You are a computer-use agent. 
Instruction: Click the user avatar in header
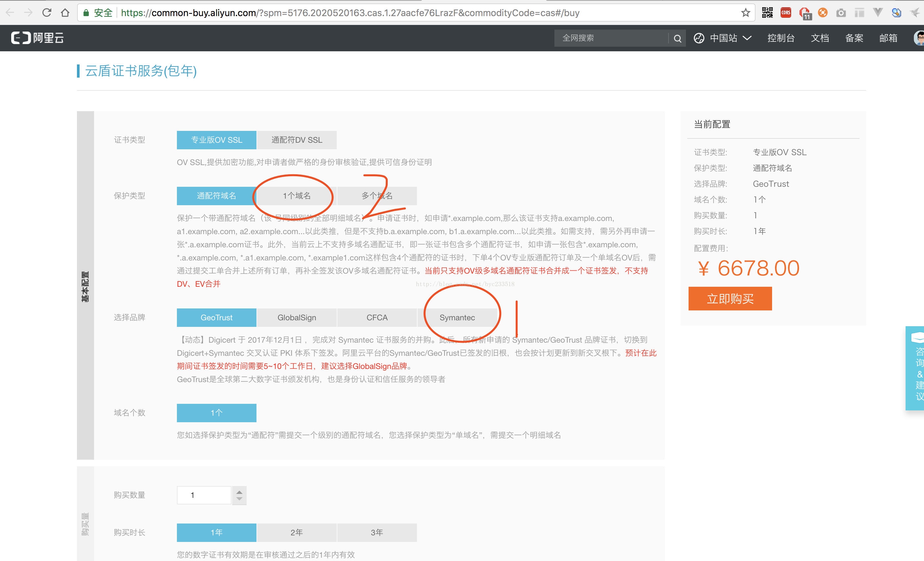pos(919,38)
